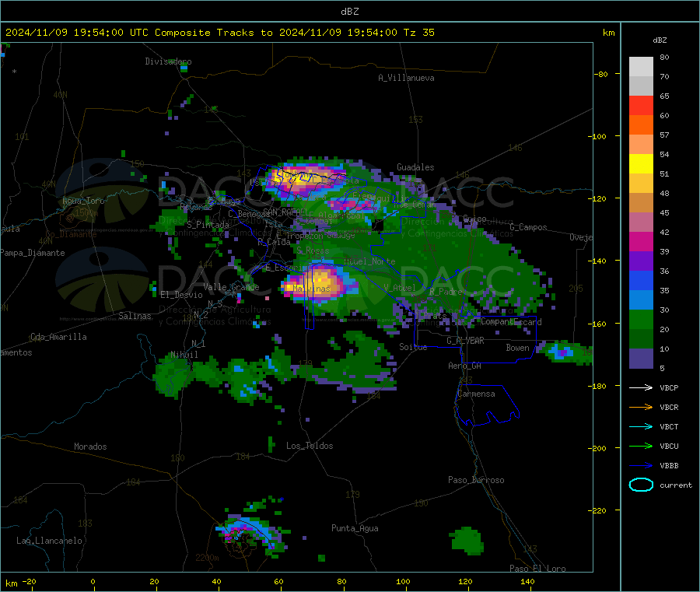Click the 'VBBB' legend label
This screenshot has height=592, width=700.
(669, 465)
